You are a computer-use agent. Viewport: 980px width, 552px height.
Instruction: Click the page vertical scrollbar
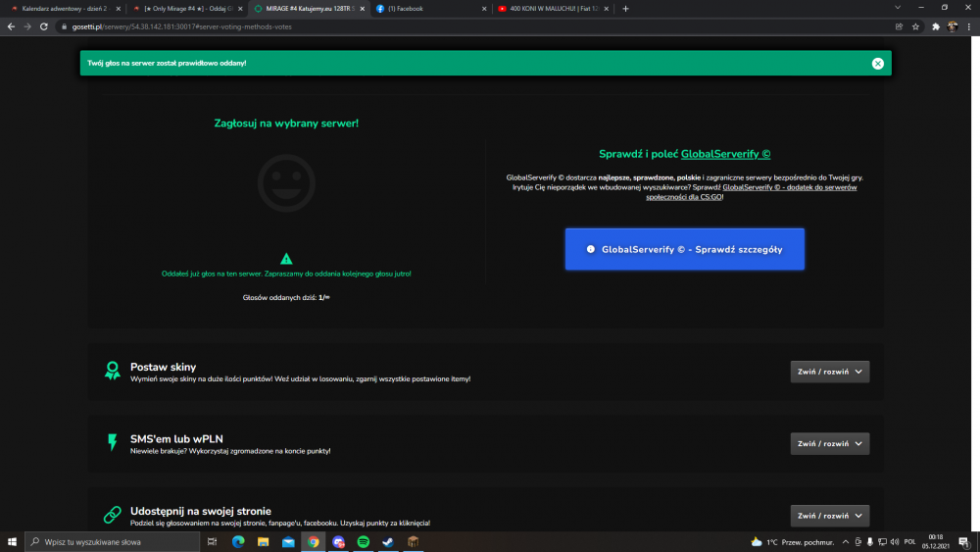[x=976, y=284]
